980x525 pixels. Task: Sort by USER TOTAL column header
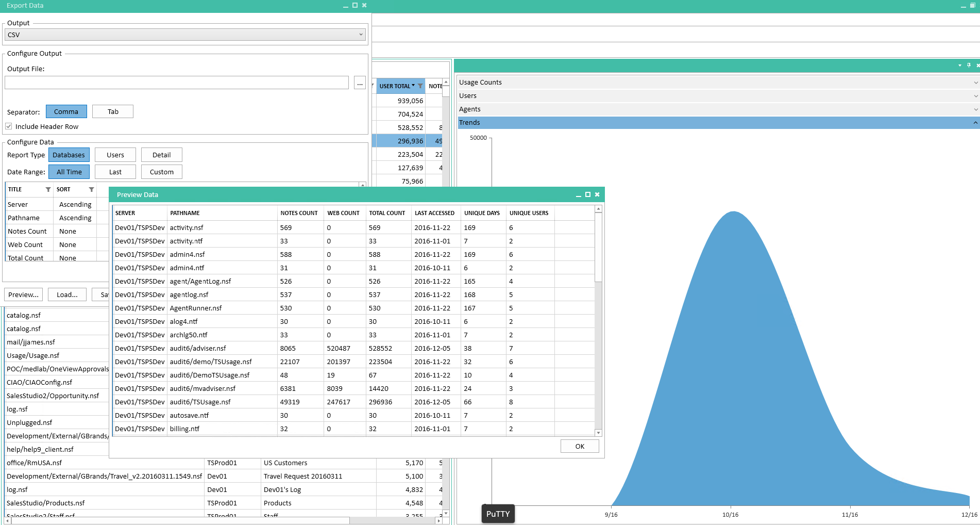[395, 86]
